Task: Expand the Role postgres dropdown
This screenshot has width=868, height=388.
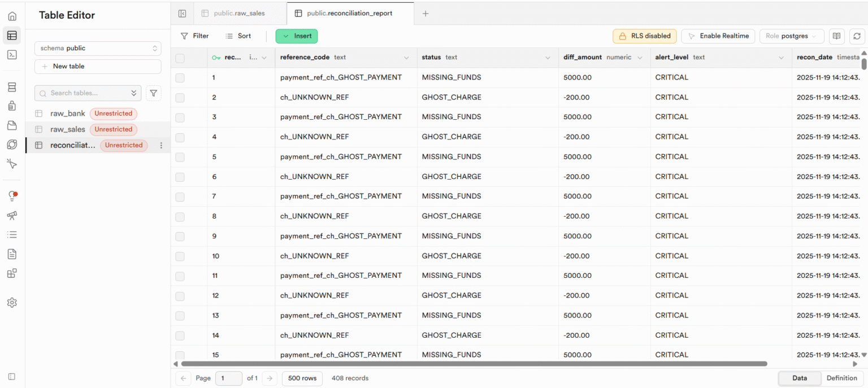Action: click(x=791, y=36)
